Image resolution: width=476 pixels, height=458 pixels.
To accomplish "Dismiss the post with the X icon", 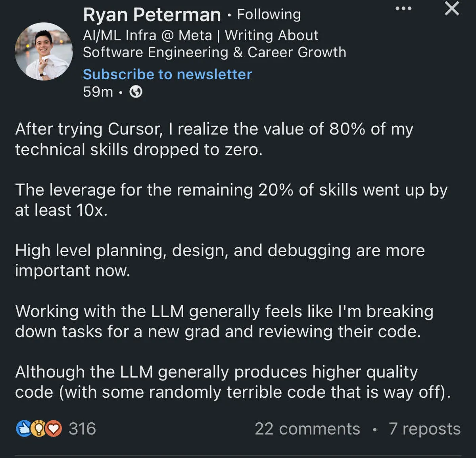I will coord(452,8).
